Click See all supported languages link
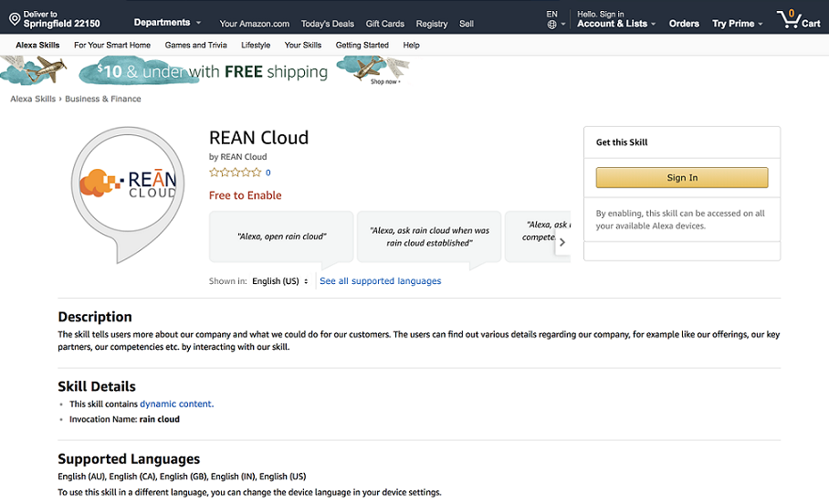Viewport: 829px width, 504px height. [380, 281]
